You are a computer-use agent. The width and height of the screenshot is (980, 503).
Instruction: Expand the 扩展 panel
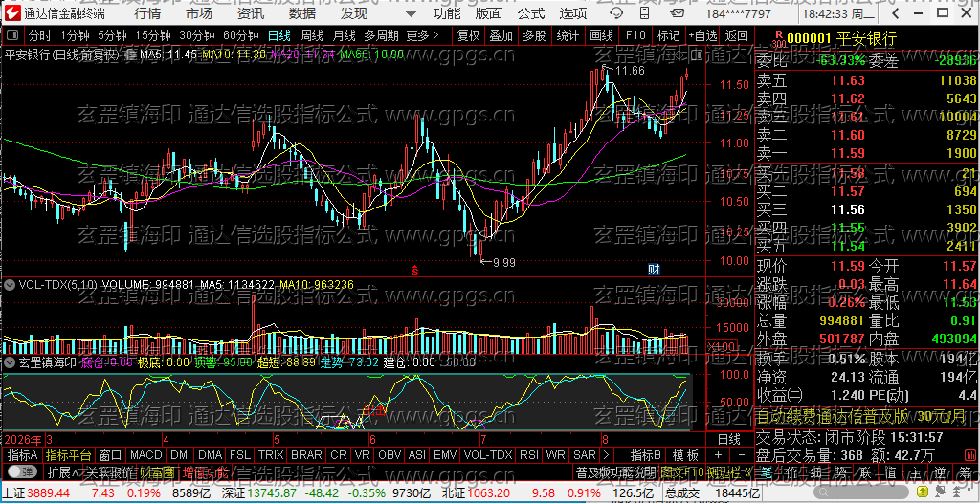click(x=64, y=472)
